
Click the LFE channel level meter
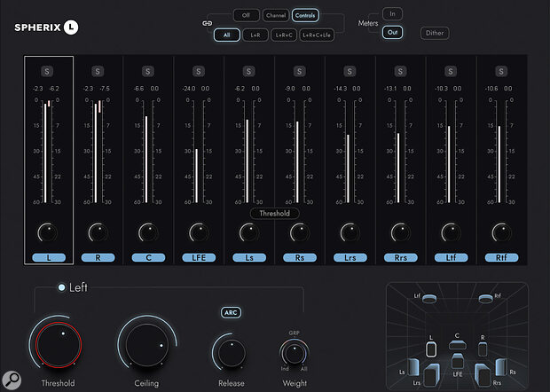click(x=198, y=151)
